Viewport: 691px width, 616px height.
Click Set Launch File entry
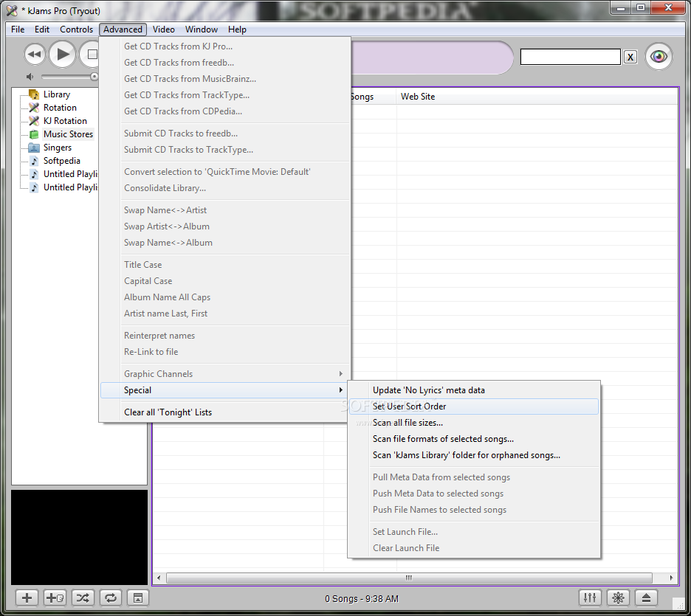coord(474,532)
